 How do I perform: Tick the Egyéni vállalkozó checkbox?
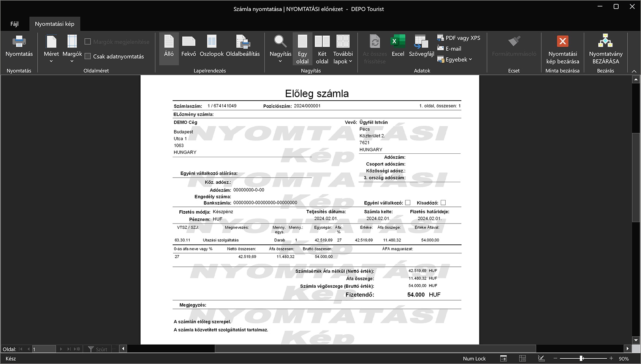[408, 203]
